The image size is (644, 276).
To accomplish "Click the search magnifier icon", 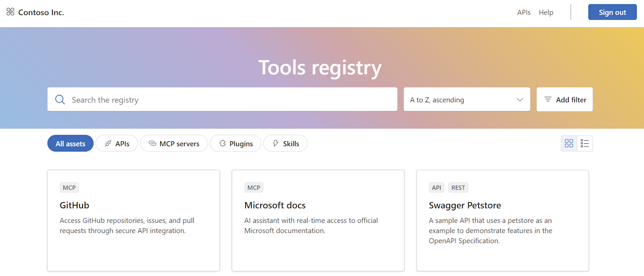I will pyautogui.click(x=60, y=99).
